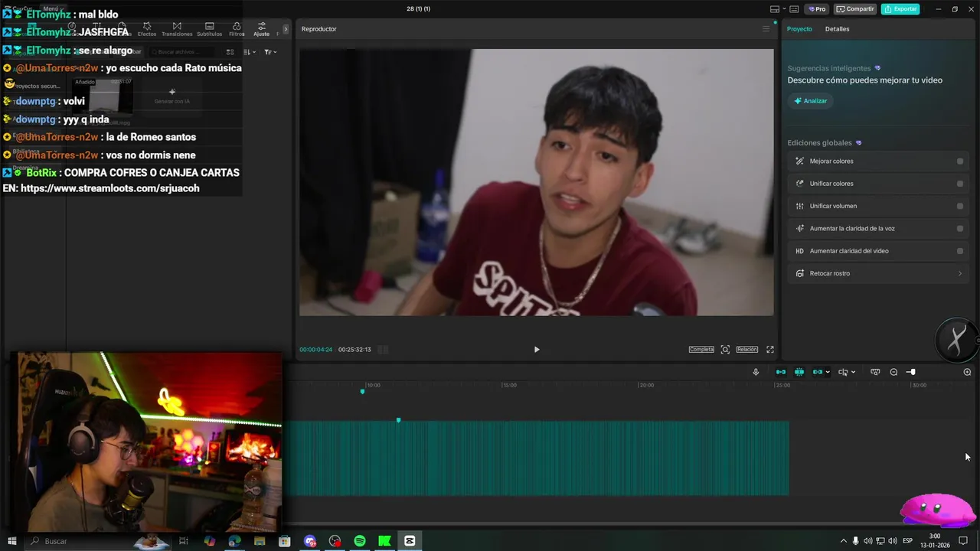The height and width of the screenshot is (551, 980).
Task: Toggle timeline linkage icon
Action: pyautogui.click(x=818, y=372)
